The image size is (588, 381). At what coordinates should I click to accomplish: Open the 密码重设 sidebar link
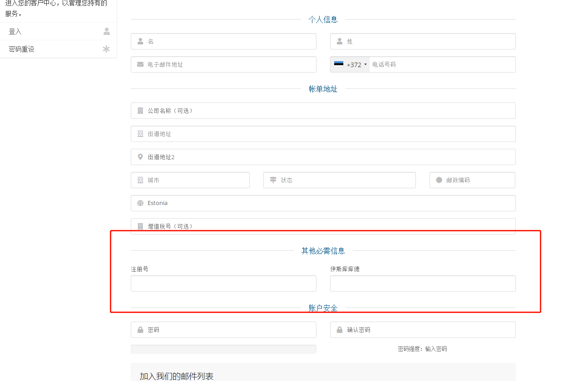[x=58, y=49]
